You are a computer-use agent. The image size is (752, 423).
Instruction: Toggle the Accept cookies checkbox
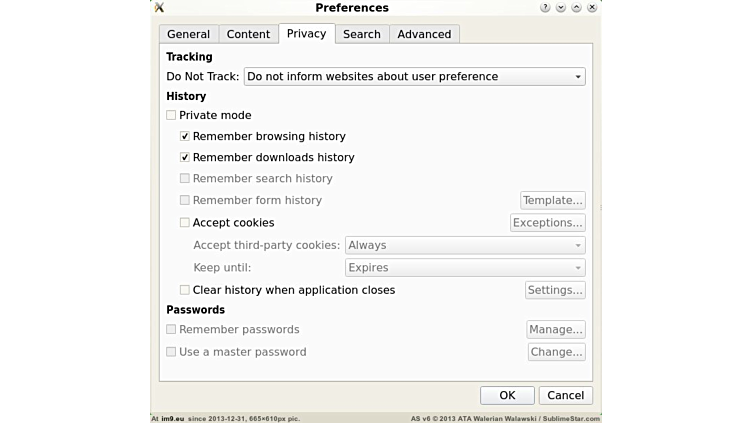(x=185, y=223)
